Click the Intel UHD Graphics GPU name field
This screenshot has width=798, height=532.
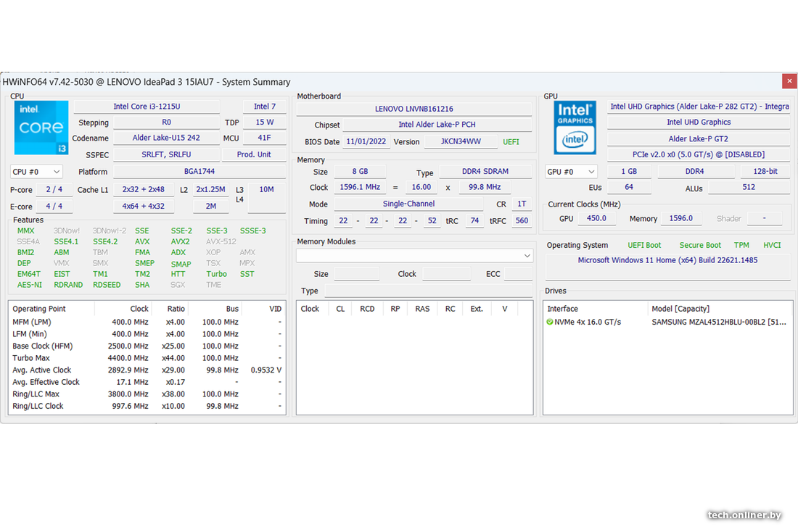tap(699, 122)
